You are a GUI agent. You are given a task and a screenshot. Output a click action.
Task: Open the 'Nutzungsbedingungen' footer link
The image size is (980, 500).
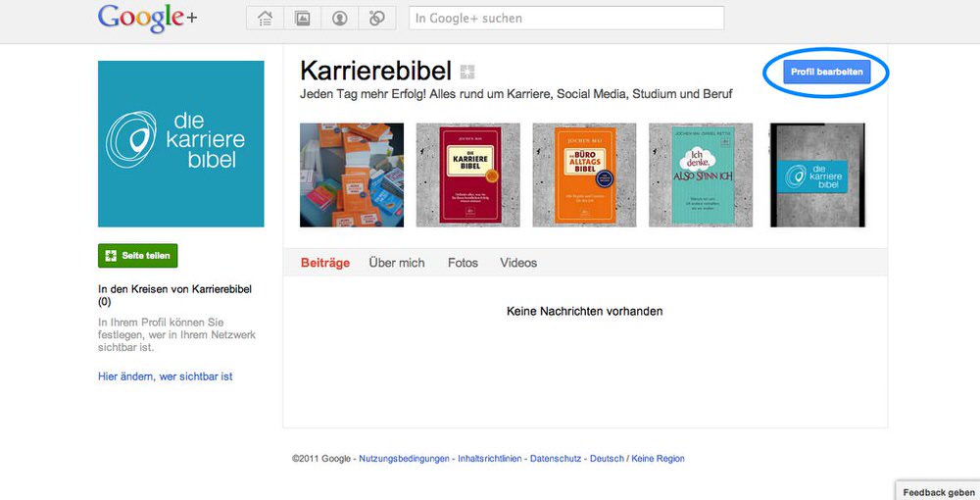(x=404, y=459)
